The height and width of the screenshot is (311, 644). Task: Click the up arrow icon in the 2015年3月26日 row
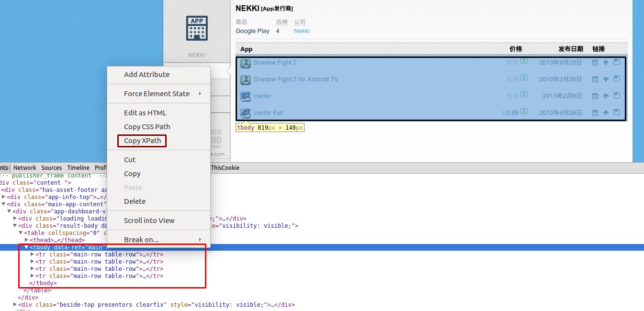606,79
